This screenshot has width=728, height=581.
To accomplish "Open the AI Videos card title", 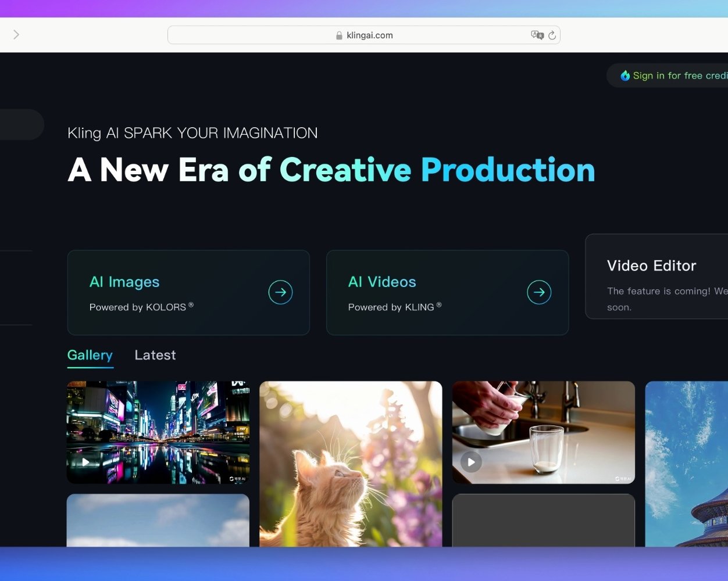I will tap(382, 282).
